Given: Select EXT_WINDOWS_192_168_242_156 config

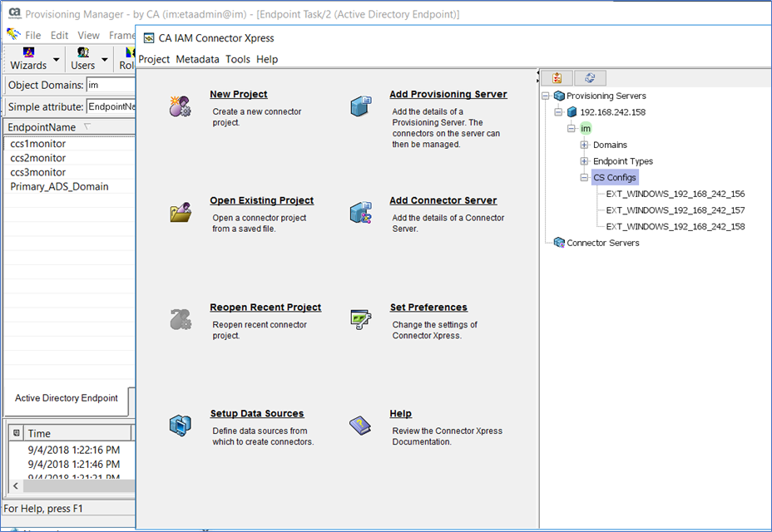Looking at the screenshot, I should point(675,194).
